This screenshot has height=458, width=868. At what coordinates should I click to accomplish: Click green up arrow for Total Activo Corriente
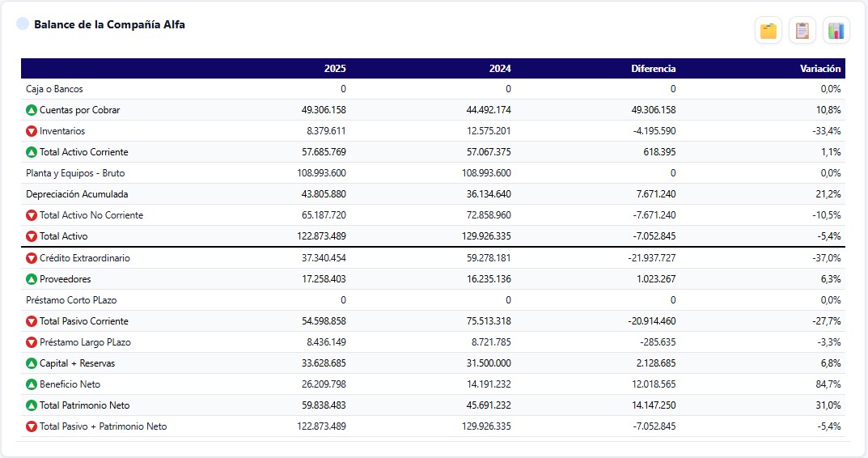tap(32, 152)
